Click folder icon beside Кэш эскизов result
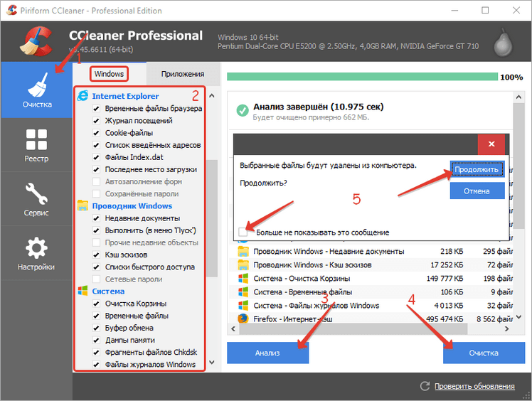 tap(243, 265)
